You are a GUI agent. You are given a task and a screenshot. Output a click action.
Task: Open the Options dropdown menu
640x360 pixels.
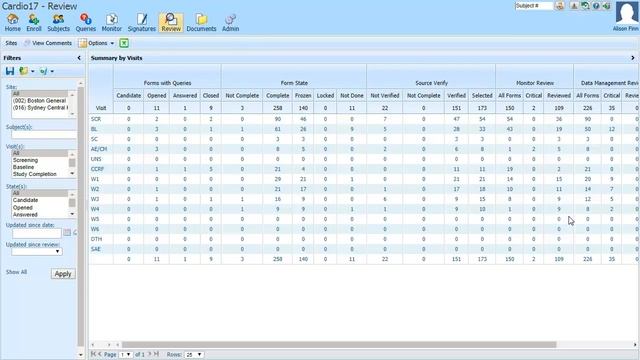pyautogui.click(x=97, y=43)
